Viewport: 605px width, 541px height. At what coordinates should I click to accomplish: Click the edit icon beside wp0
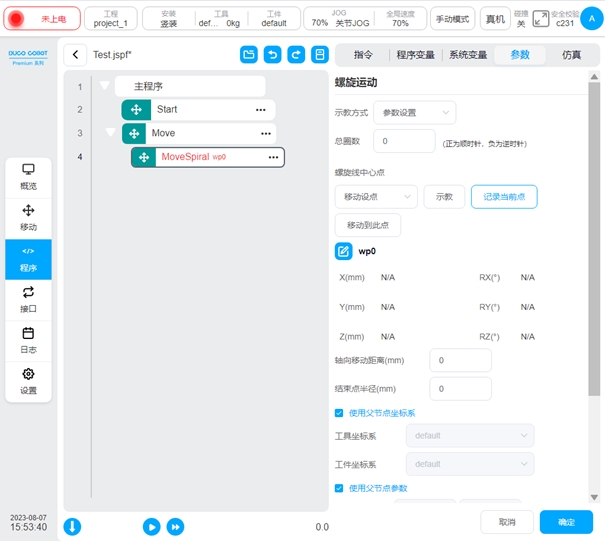343,251
